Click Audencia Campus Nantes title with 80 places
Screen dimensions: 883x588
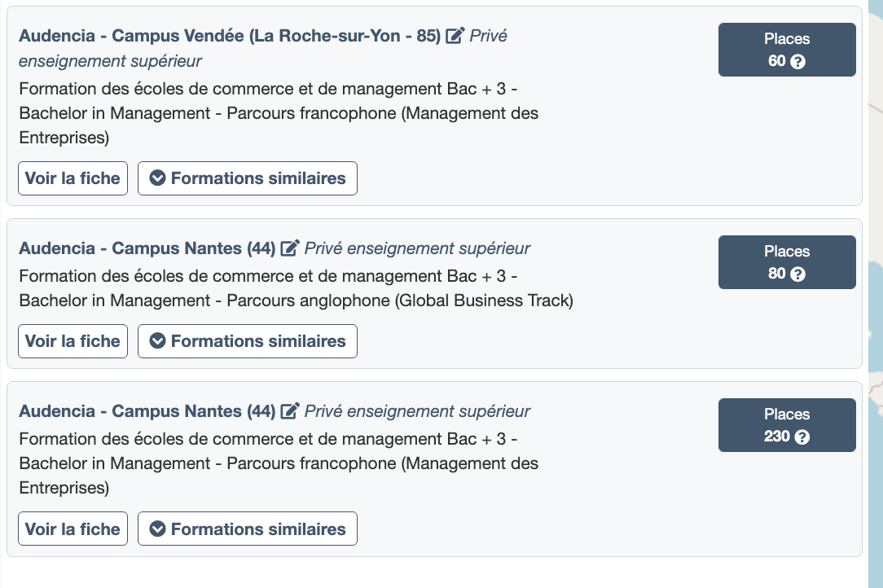pyautogui.click(x=147, y=248)
